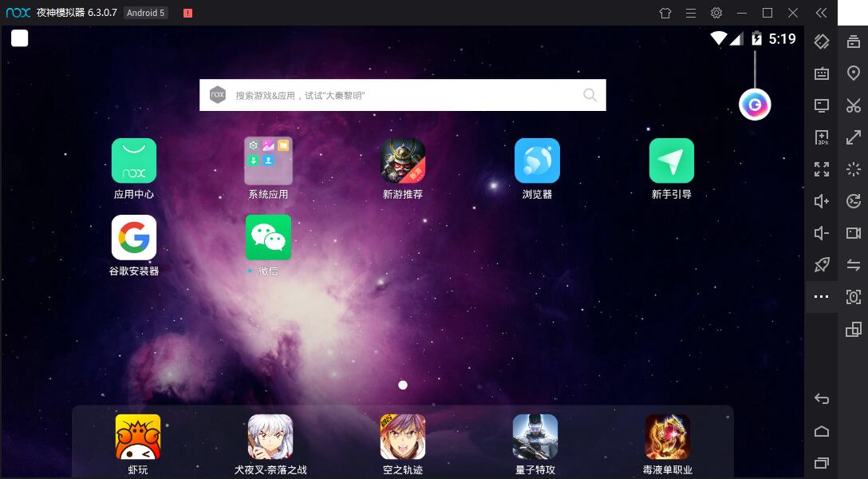This screenshot has height=479, width=868.
Task: Click the circular arrow icon in the sidebar
Action: (854, 201)
